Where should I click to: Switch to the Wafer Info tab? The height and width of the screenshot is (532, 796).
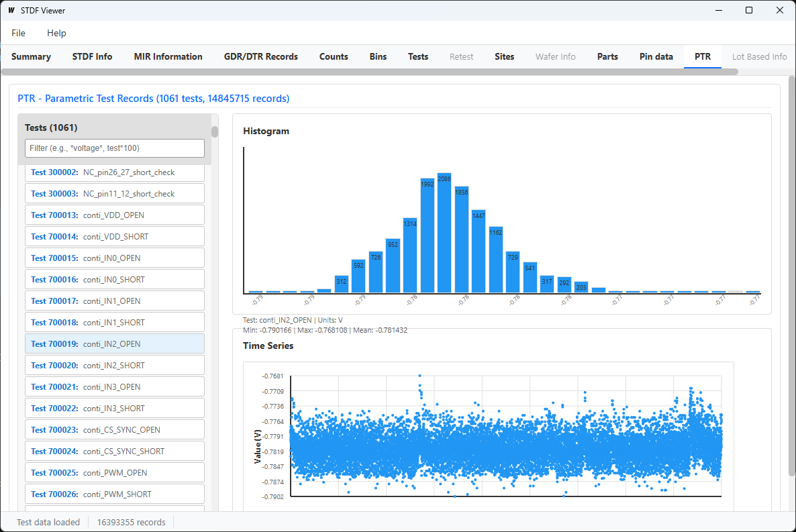click(555, 56)
